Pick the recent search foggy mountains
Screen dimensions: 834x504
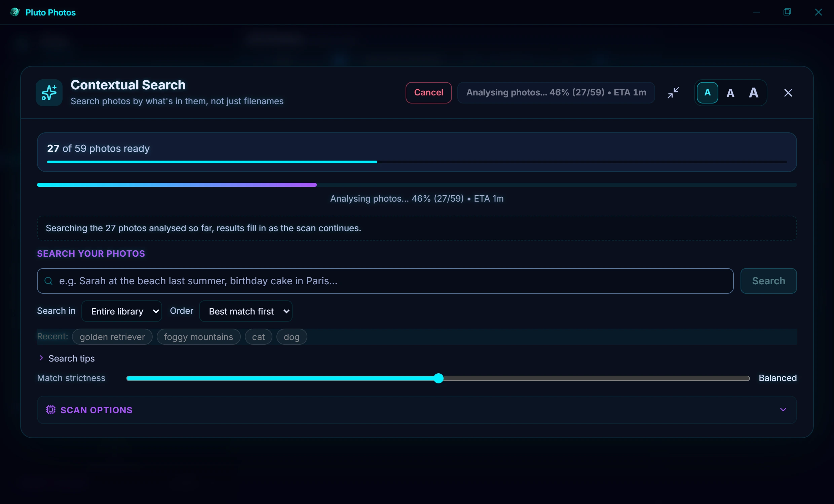tap(198, 337)
